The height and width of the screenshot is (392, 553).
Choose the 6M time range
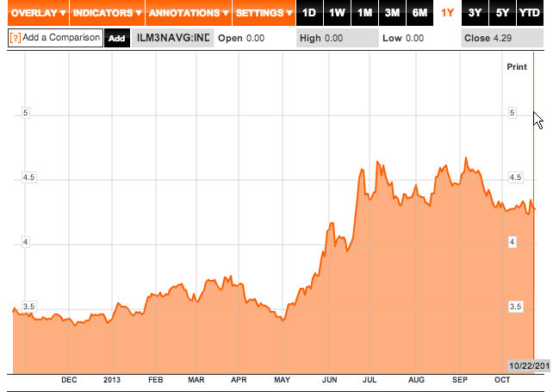[419, 13]
